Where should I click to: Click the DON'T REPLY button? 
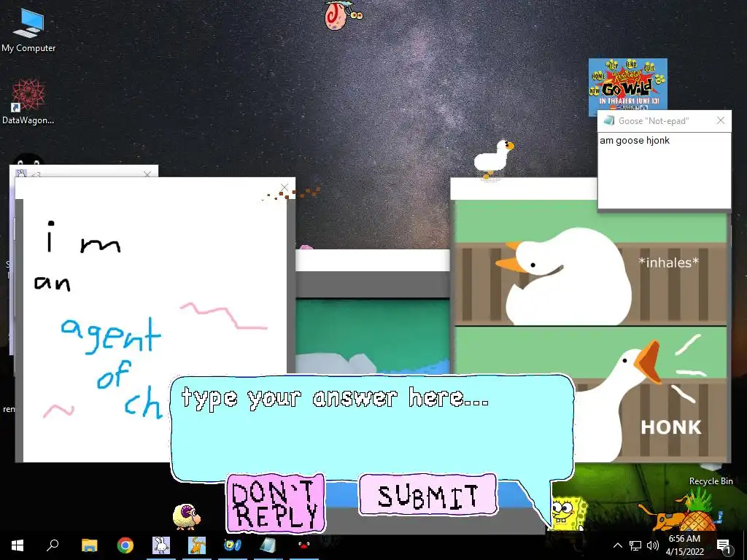point(275,503)
